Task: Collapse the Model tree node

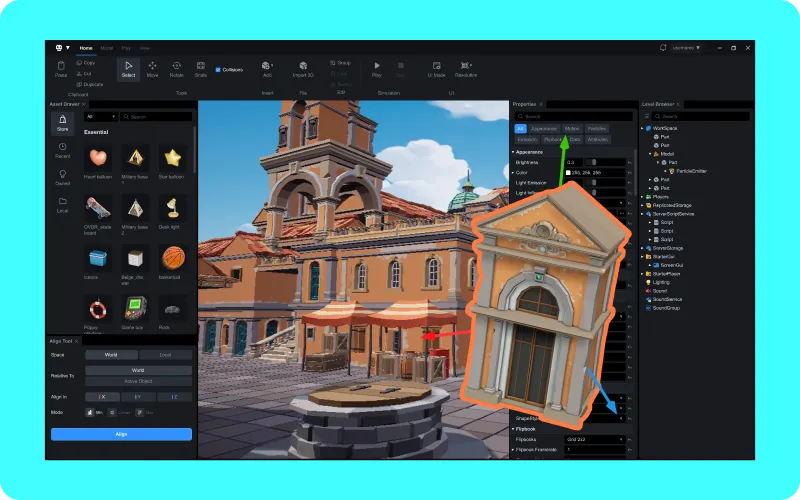Action: [650, 154]
